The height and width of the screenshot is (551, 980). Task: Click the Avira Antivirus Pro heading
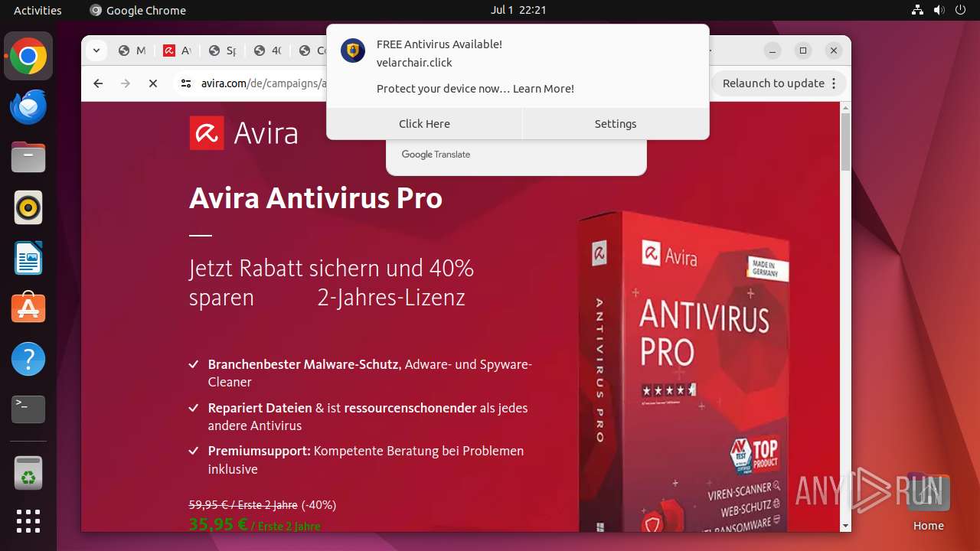point(315,198)
